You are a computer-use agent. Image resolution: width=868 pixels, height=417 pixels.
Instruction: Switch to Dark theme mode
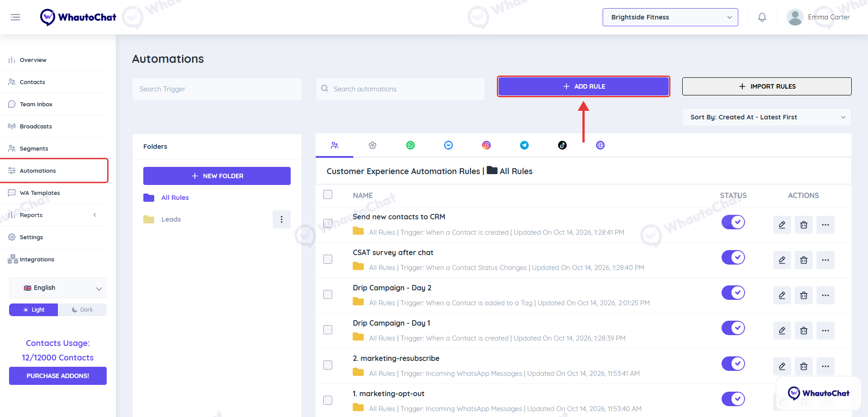[x=82, y=310]
